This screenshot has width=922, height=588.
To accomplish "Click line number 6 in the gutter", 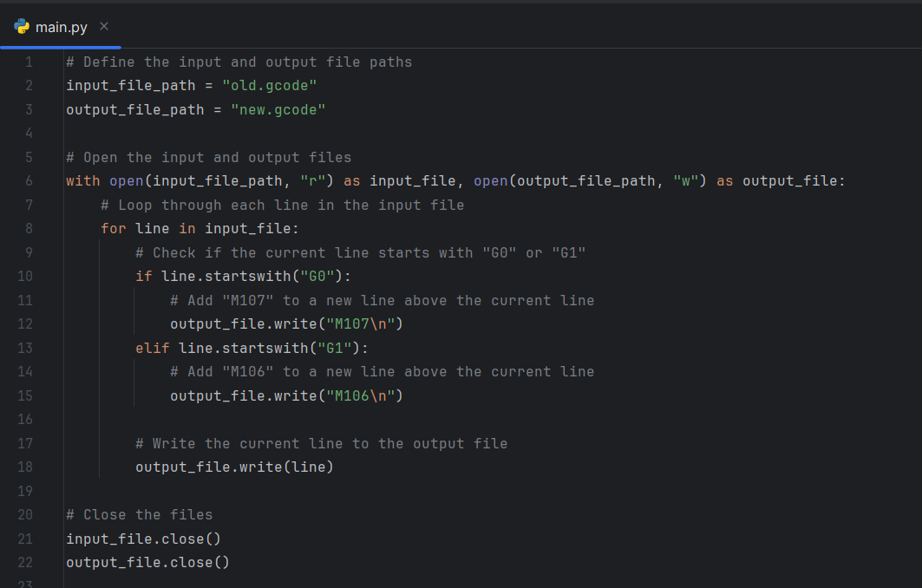I will (29, 180).
